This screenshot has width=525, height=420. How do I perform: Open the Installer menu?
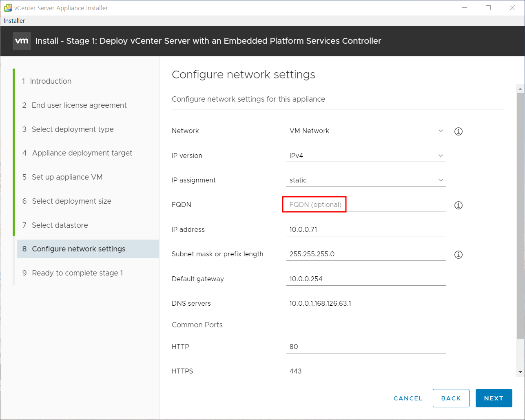14,20
